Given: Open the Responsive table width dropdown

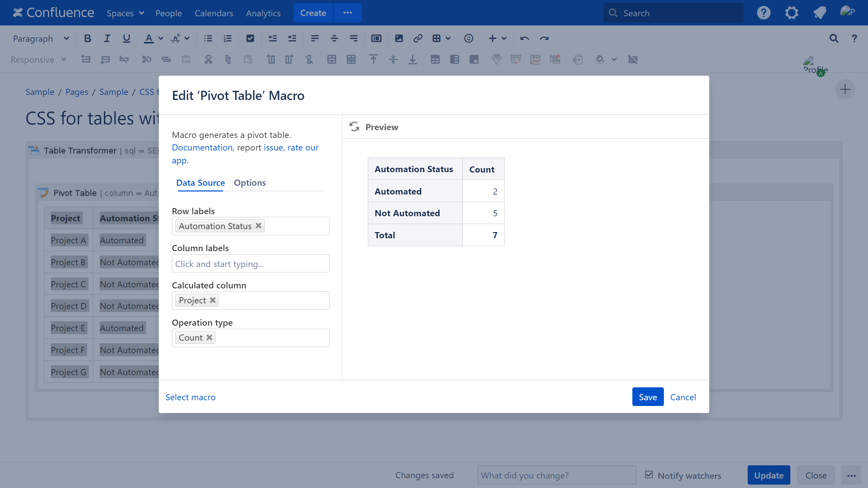Looking at the screenshot, I should point(38,60).
